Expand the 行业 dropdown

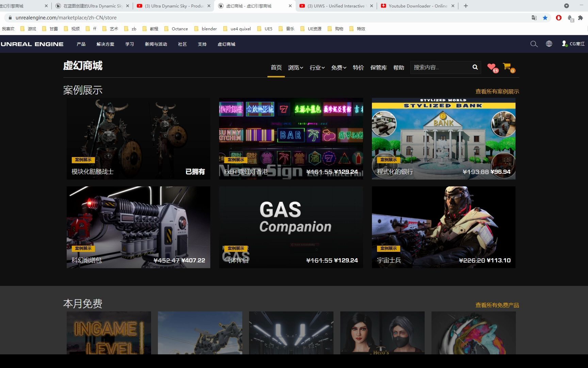(317, 67)
